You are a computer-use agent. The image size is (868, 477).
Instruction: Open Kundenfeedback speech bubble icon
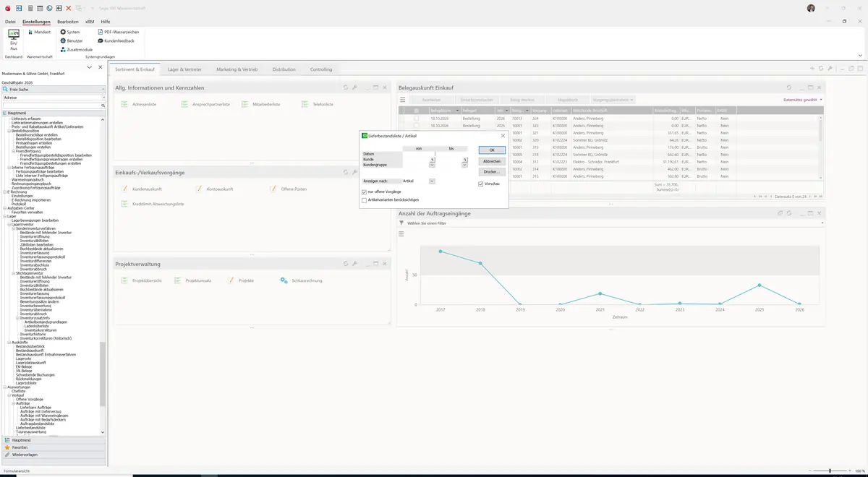pyautogui.click(x=101, y=40)
